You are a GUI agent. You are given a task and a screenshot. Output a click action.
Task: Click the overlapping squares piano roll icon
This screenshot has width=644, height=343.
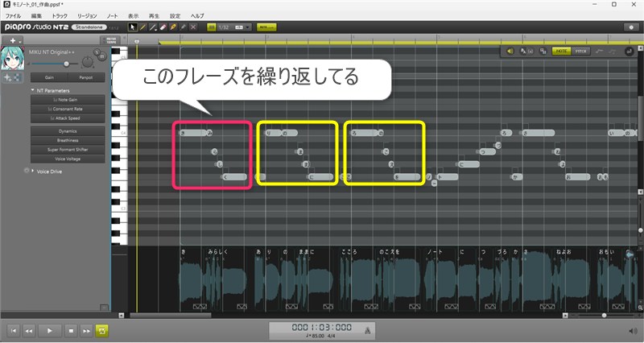pyautogui.click(x=543, y=52)
